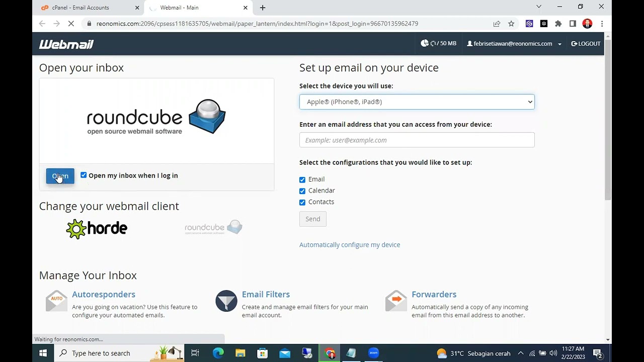Open Chrome three-dot menu
The height and width of the screenshot is (362, 644).
[602, 24]
